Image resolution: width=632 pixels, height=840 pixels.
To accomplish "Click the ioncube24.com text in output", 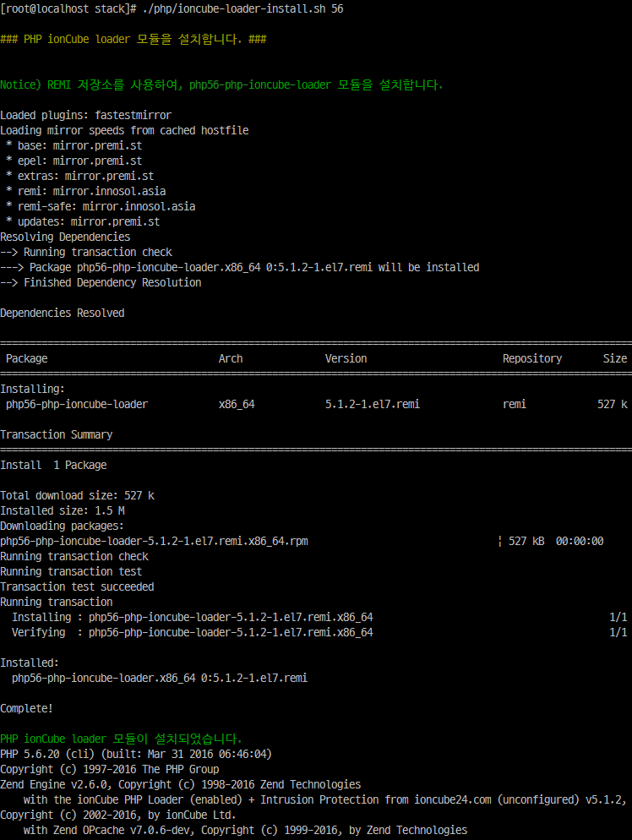I will [x=453, y=799].
